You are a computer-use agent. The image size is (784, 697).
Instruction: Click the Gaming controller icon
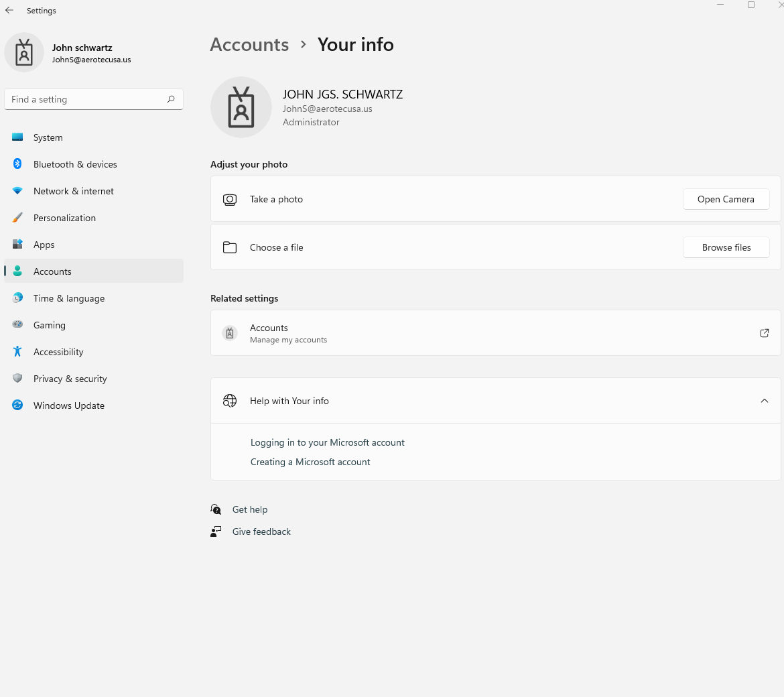click(x=17, y=324)
